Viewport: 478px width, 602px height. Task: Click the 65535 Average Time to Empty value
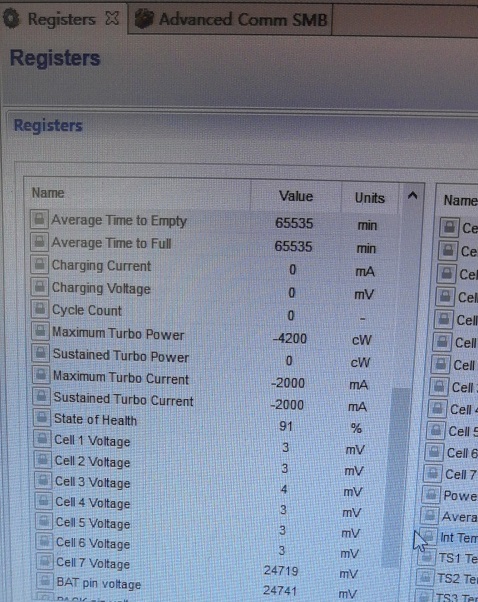(x=294, y=223)
